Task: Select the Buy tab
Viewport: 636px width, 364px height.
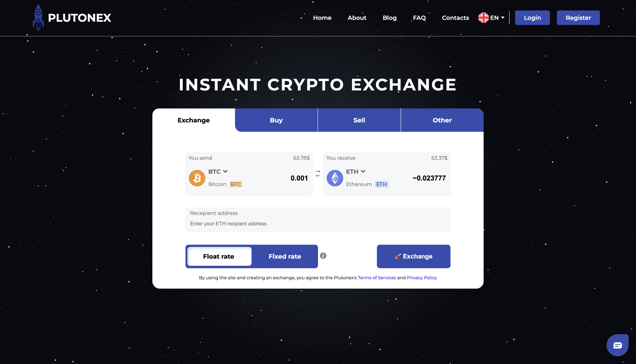Action: pyautogui.click(x=276, y=120)
